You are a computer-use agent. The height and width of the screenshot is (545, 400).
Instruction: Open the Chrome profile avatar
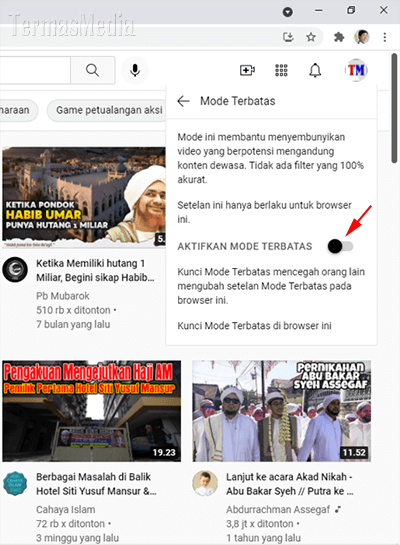coord(361,37)
